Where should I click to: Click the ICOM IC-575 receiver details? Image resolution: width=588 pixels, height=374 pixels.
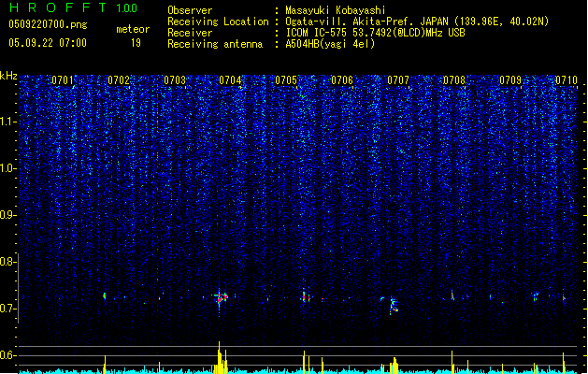point(375,33)
